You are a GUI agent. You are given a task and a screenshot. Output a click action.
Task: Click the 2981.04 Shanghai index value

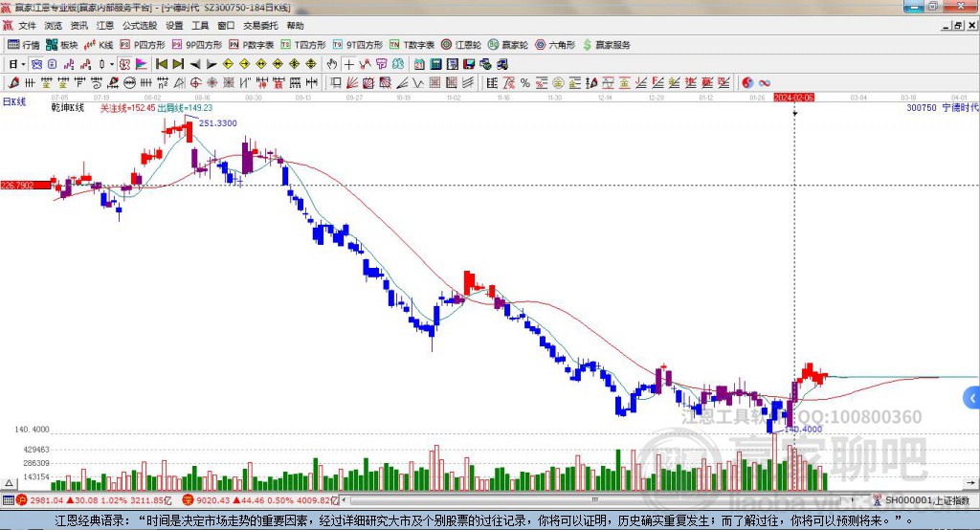click(46, 500)
